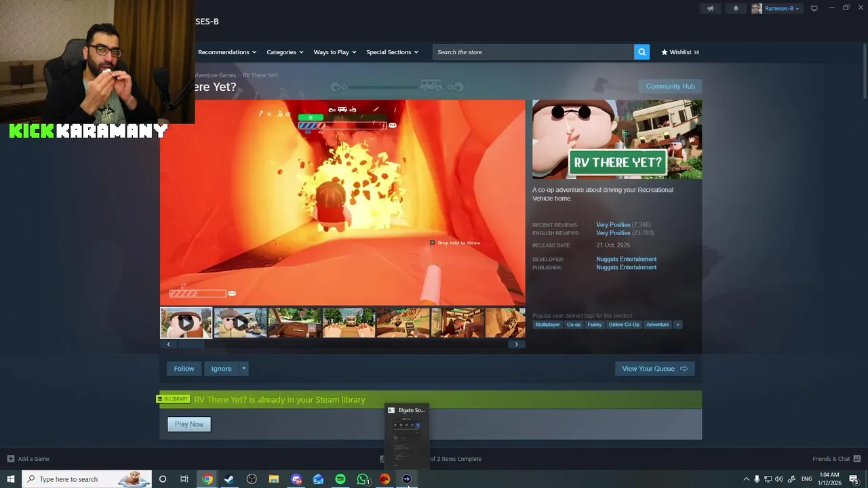The width and height of the screenshot is (868, 488).
Task: Open the Wishlist link with star
Action: [x=680, y=52]
